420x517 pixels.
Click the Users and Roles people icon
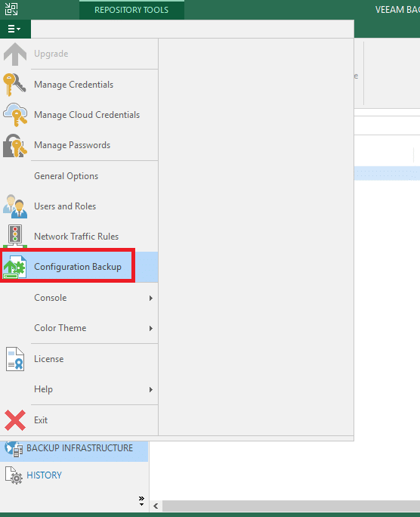[15, 206]
